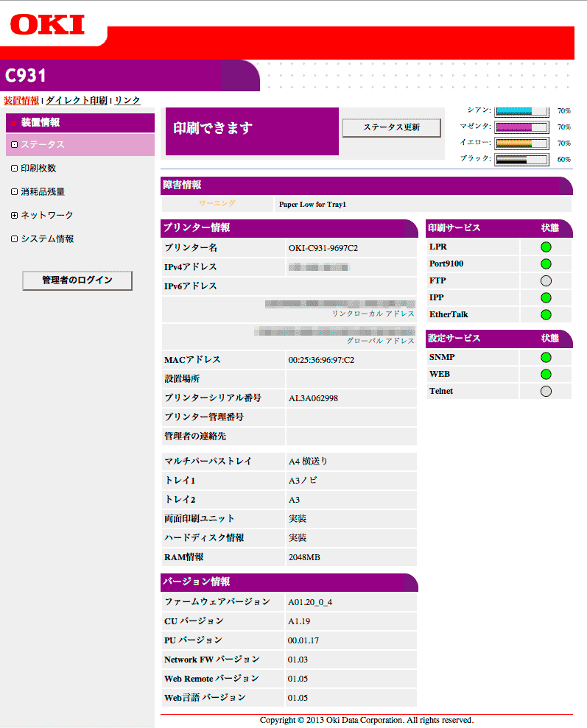Screen dimensions: 587x728
Task: Click the EtherTalk green status indicator
Action: coord(546,314)
